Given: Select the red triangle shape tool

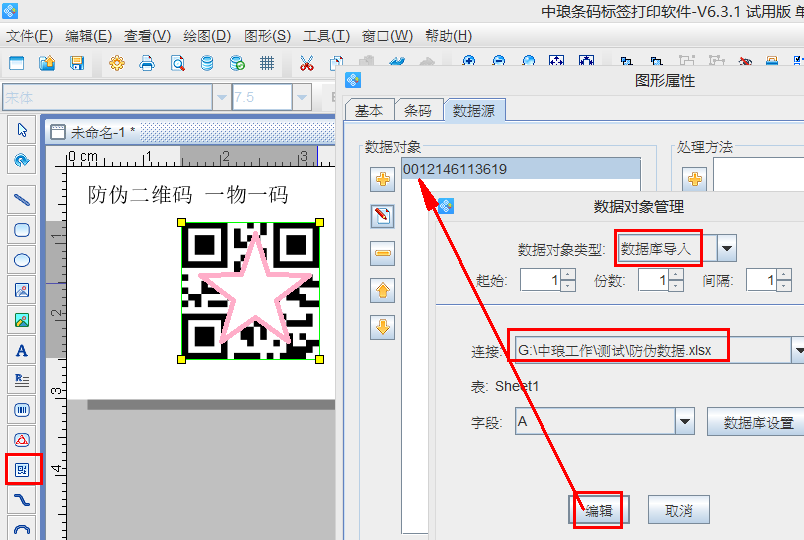Looking at the screenshot, I should tap(22, 439).
